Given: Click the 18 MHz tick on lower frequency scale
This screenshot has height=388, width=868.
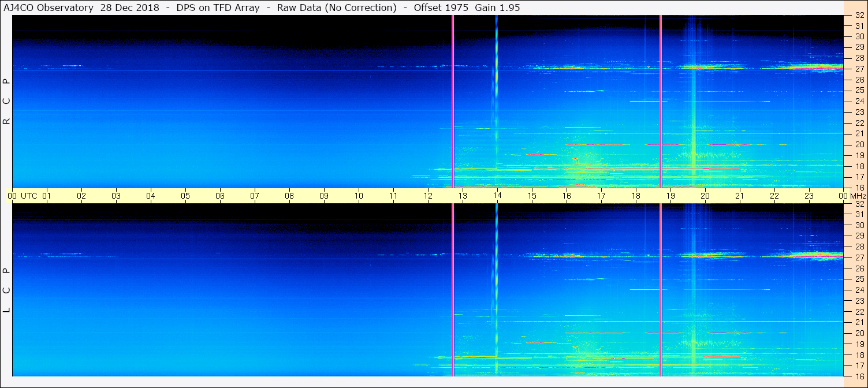Looking at the screenshot, I should [859, 355].
